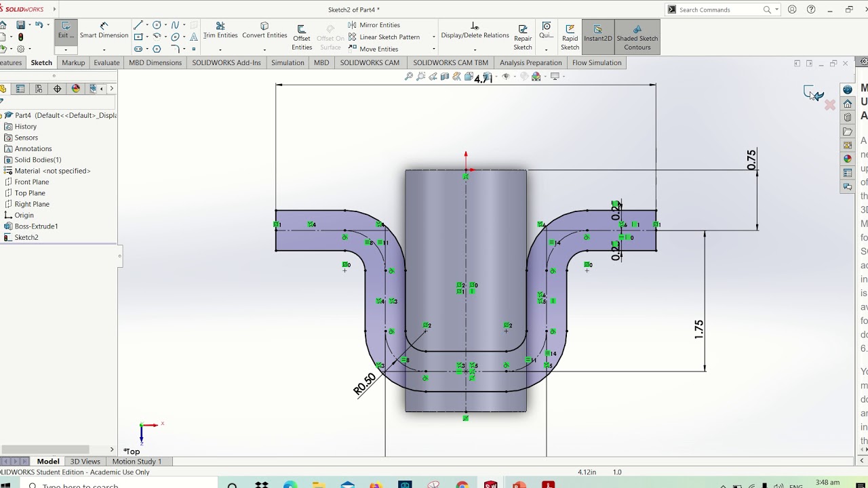Select the Line sketch tool
The image size is (868, 488).
point(138,25)
